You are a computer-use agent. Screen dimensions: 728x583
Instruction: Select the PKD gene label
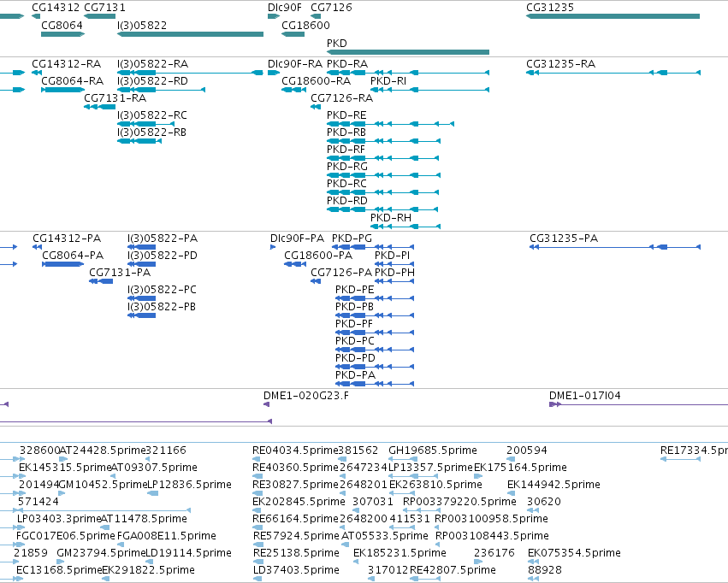336,43
